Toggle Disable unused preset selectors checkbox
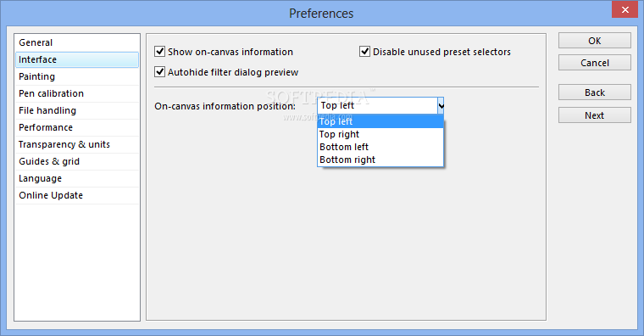This screenshot has width=644, height=336. pyautogui.click(x=364, y=52)
